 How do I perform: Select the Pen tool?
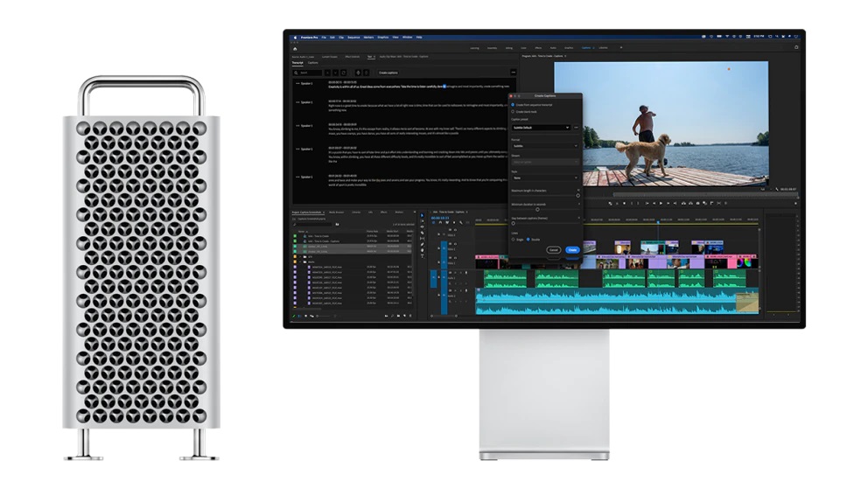coord(423,244)
